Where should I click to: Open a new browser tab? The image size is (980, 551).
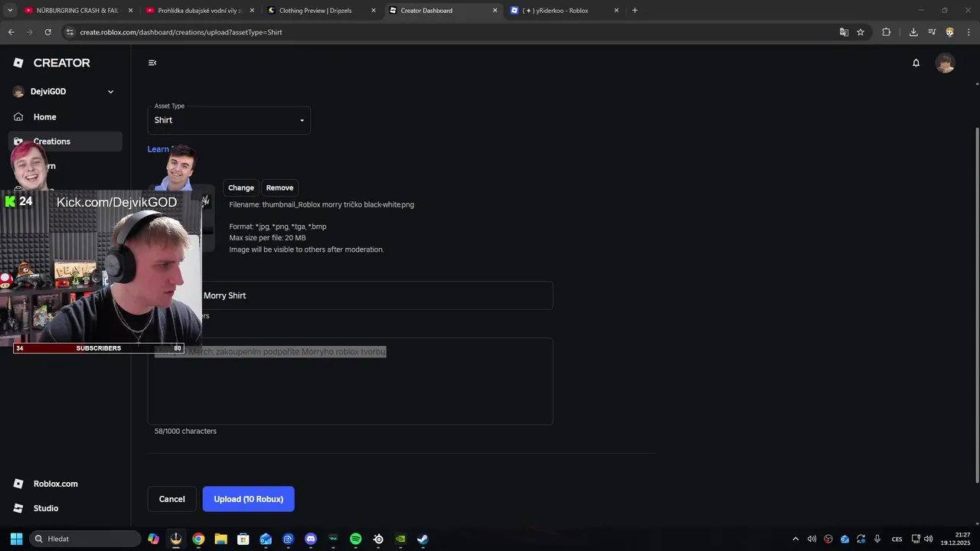635,11
